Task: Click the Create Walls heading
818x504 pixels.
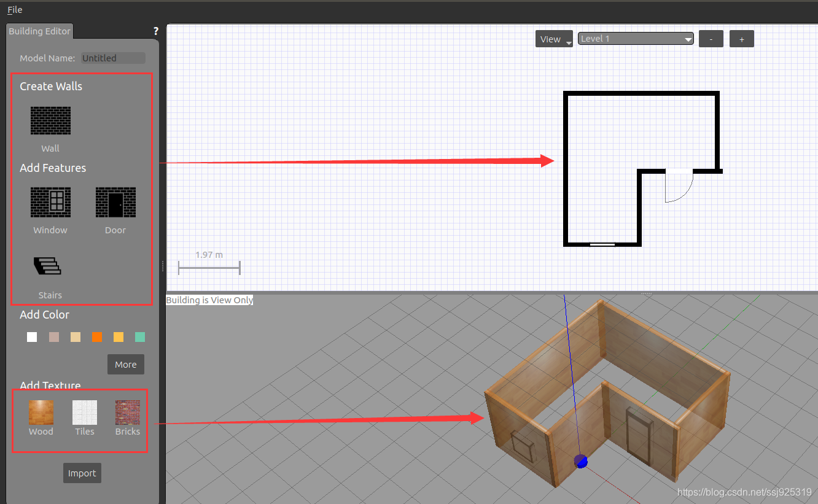Action: coord(51,87)
